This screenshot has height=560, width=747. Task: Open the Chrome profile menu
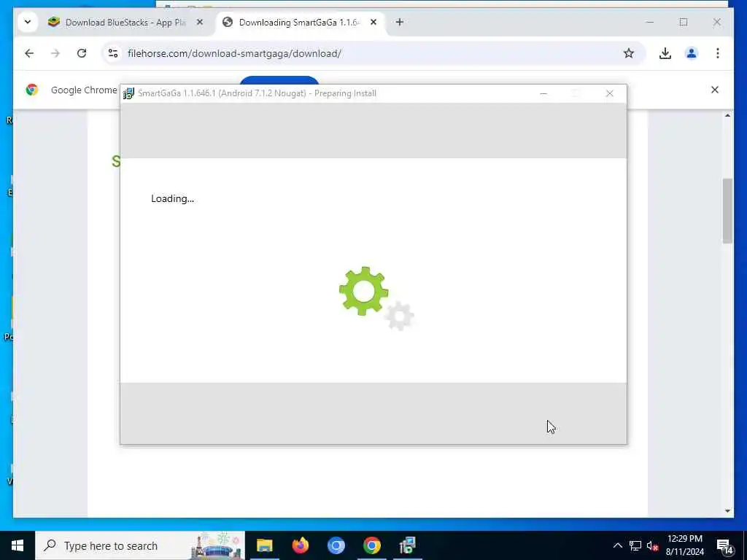[692, 53]
